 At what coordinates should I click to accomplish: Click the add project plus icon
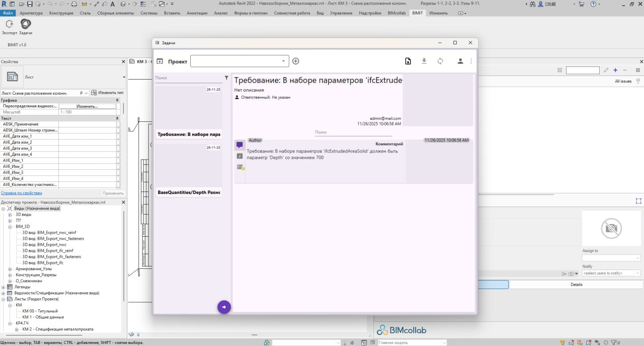[296, 61]
